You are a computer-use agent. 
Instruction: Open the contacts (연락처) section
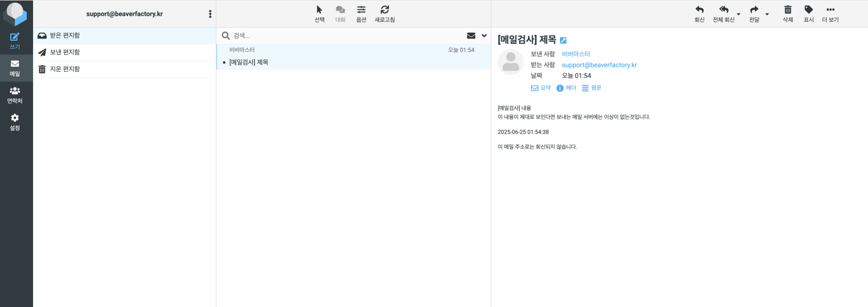(15, 95)
